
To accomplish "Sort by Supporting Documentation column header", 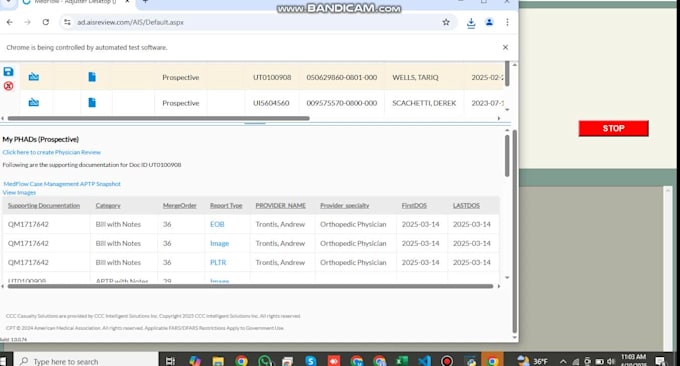I will pos(44,206).
